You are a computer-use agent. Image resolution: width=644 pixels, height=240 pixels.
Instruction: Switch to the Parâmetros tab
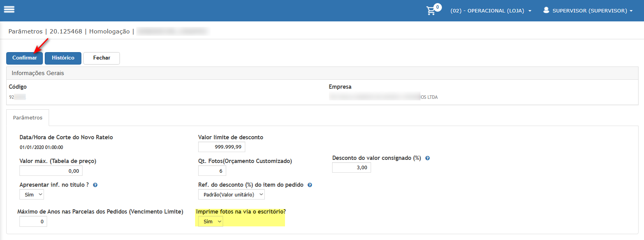tap(28, 118)
